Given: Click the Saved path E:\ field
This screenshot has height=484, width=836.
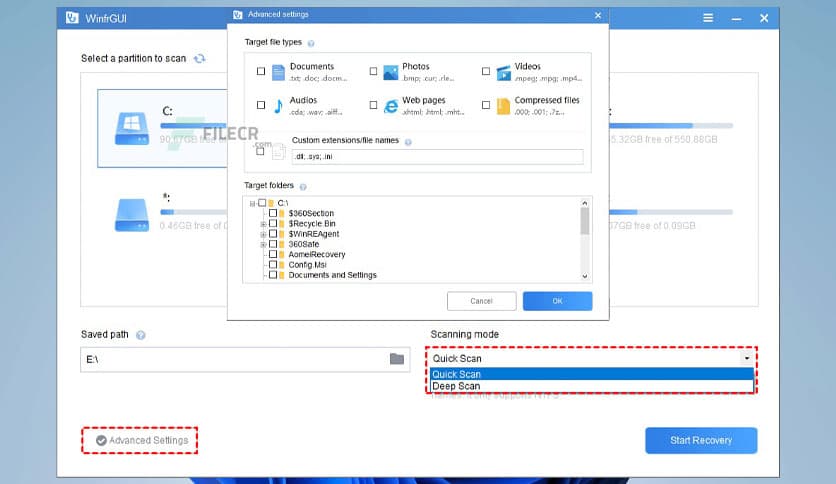Looking at the screenshot, I should point(245,359).
